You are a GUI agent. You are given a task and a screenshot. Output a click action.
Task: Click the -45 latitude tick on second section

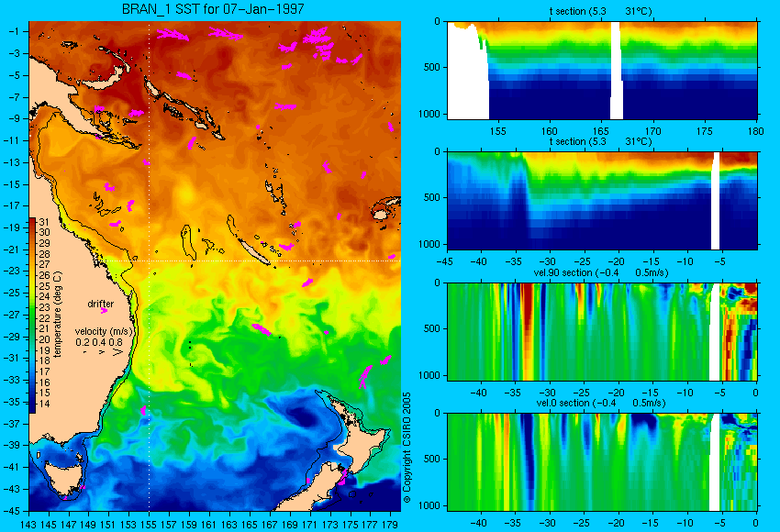click(444, 261)
